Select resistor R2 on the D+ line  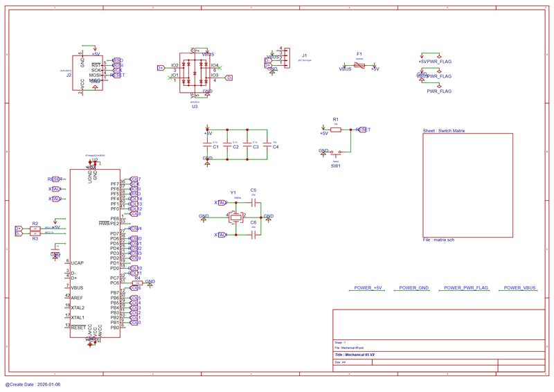[x=35, y=229]
